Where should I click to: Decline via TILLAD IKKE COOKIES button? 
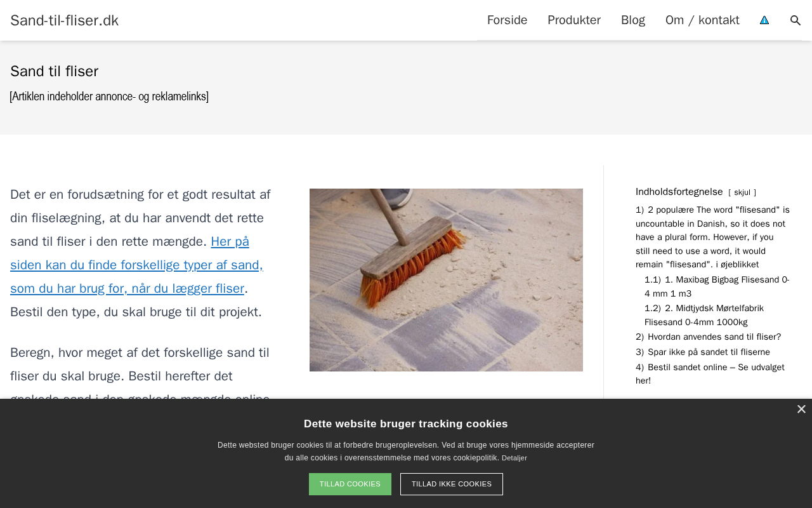452,484
